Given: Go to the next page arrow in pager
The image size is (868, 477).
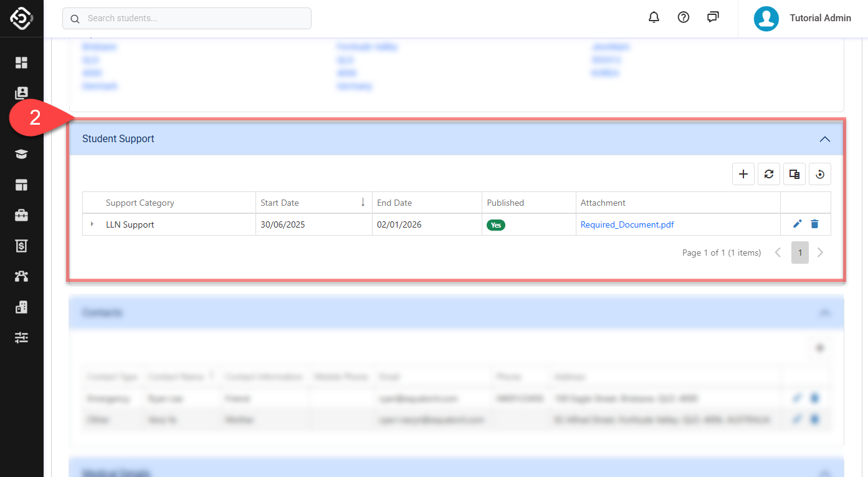Looking at the screenshot, I should coord(820,253).
